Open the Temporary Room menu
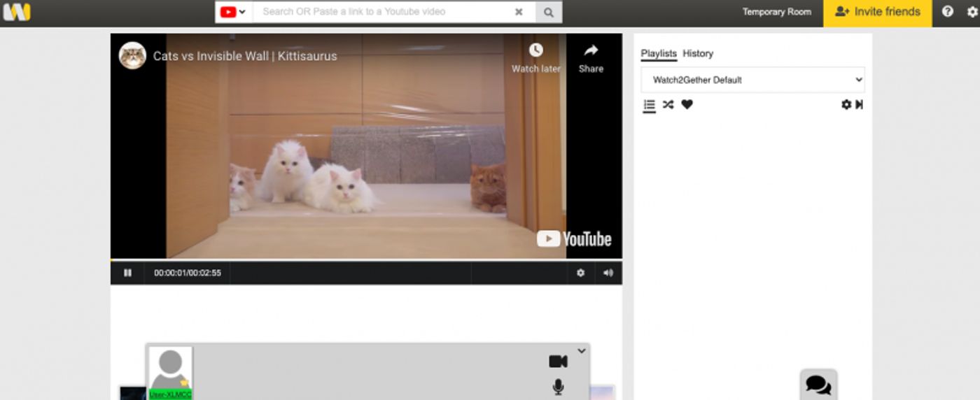 click(776, 12)
